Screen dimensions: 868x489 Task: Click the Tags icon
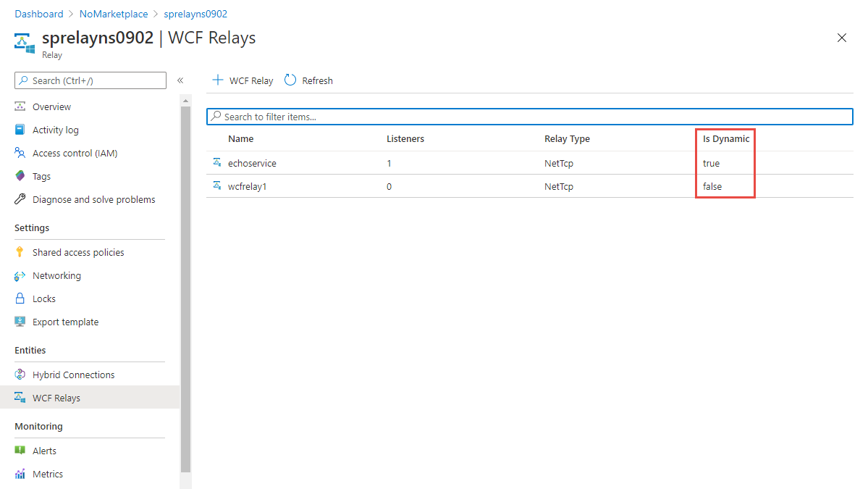coord(20,176)
